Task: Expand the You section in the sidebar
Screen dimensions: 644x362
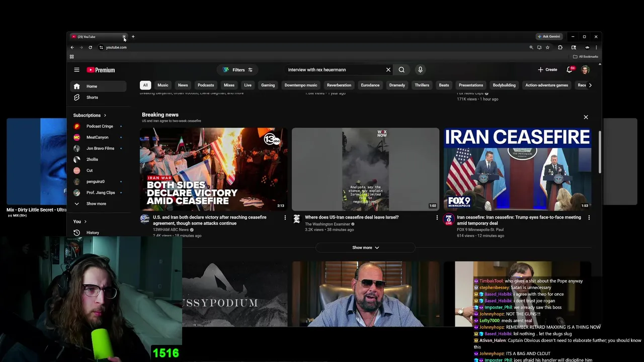Action: (79, 222)
